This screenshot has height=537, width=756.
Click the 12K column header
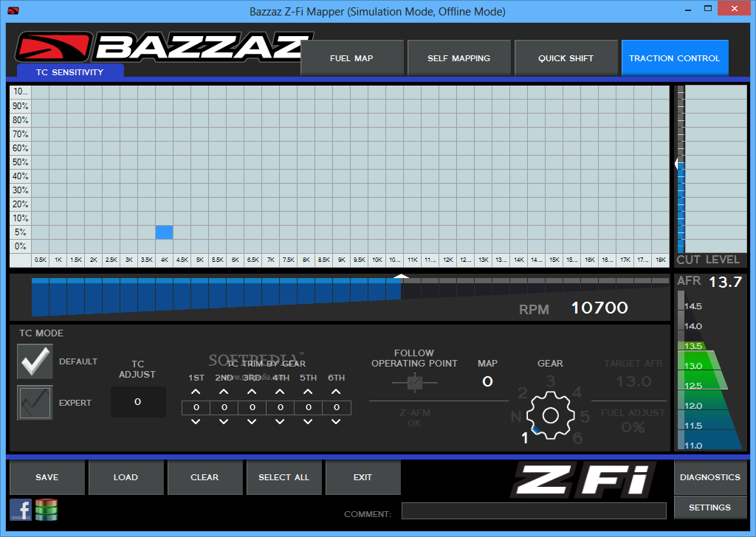[448, 260]
